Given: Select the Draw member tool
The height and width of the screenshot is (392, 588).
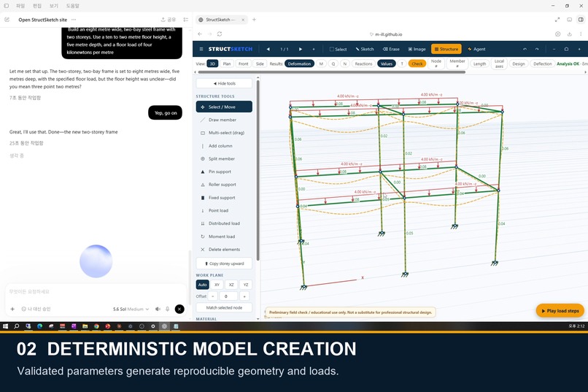Looking at the screenshot, I should [x=224, y=120].
